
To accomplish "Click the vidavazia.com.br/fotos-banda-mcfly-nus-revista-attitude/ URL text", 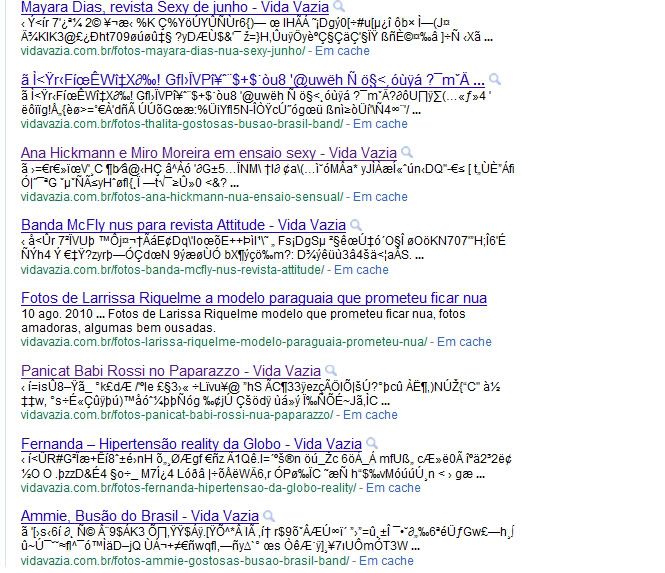I will coord(173,270).
